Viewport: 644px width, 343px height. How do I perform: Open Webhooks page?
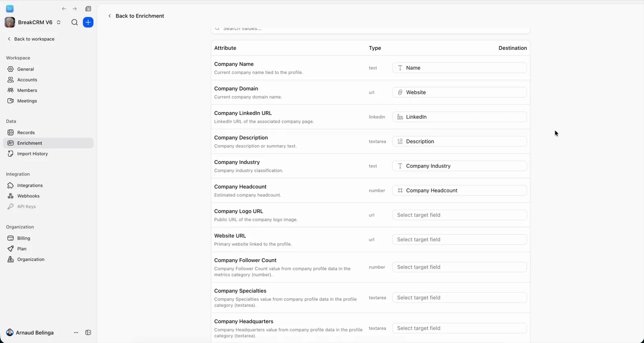48,196
